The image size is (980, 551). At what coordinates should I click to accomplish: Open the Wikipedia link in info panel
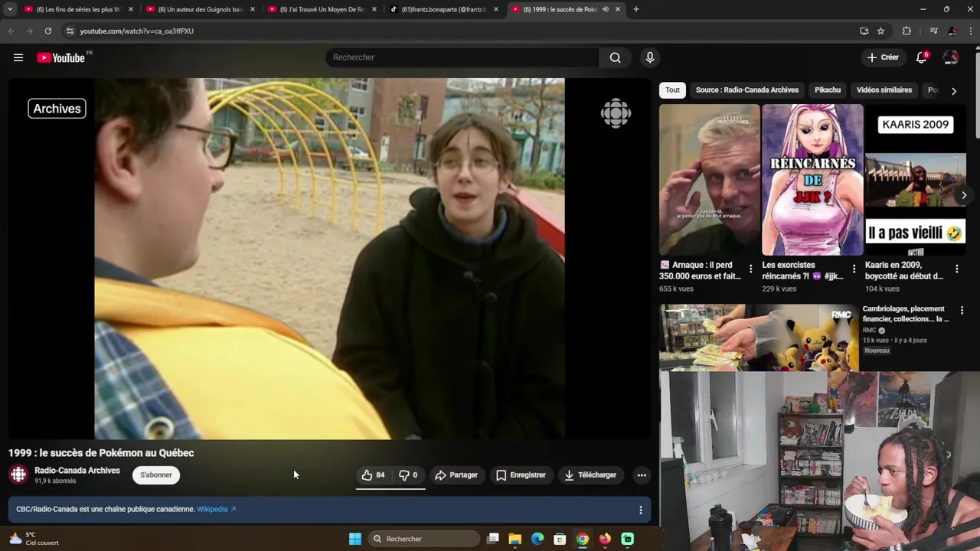click(217, 509)
